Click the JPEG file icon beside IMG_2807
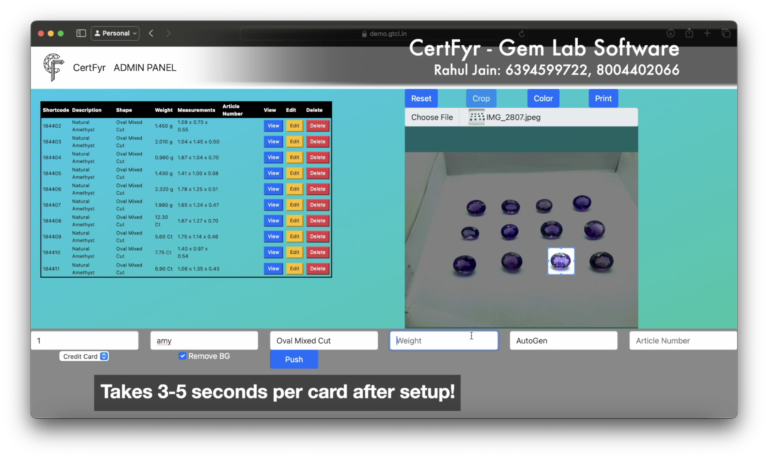Viewport: 768px width, 459px height. click(x=476, y=117)
